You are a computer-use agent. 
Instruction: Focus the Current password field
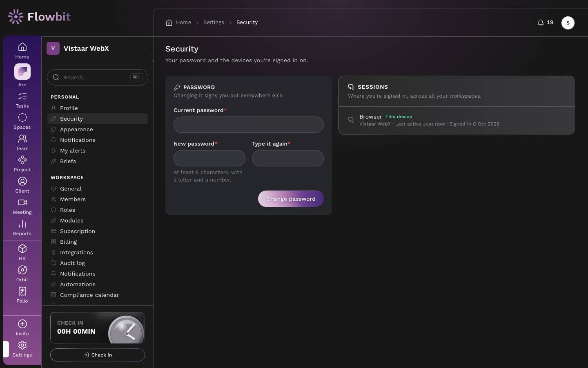click(x=249, y=125)
